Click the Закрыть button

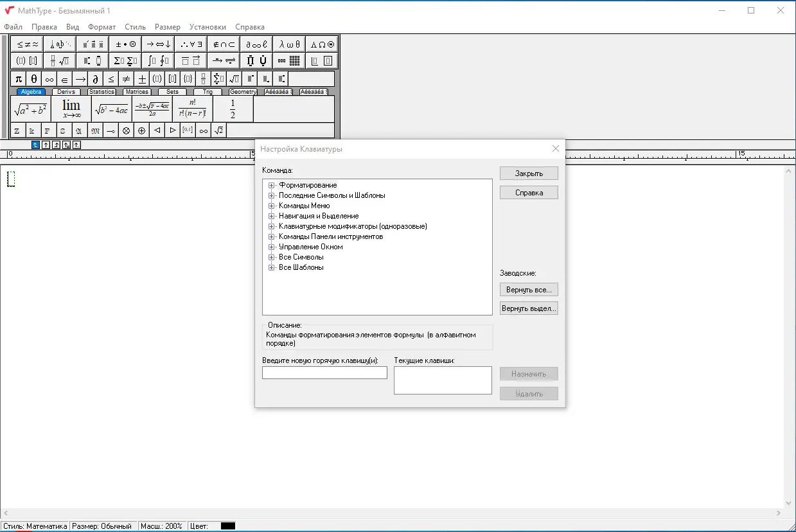(529, 173)
